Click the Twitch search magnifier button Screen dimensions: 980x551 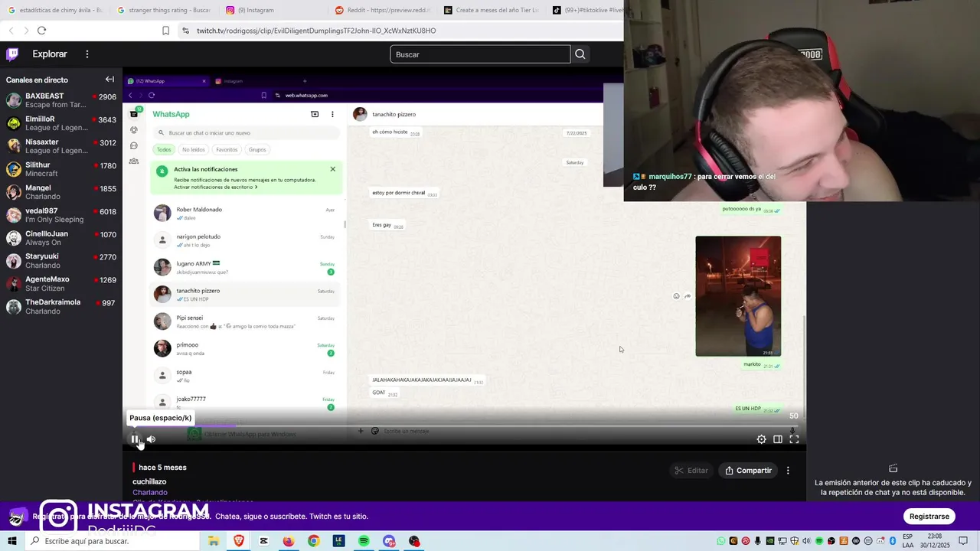click(580, 54)
